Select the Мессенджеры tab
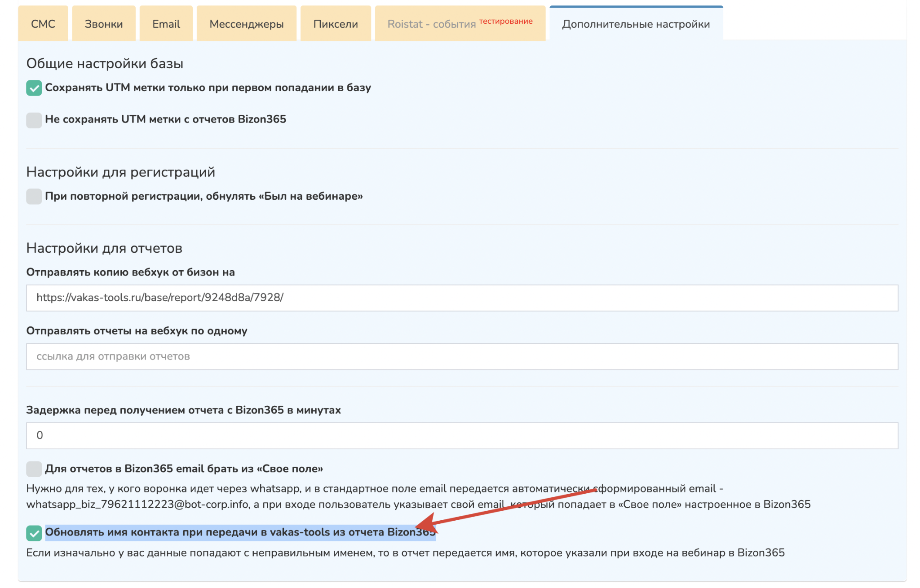Screen dimensions: 920x588 click(246, 24)
